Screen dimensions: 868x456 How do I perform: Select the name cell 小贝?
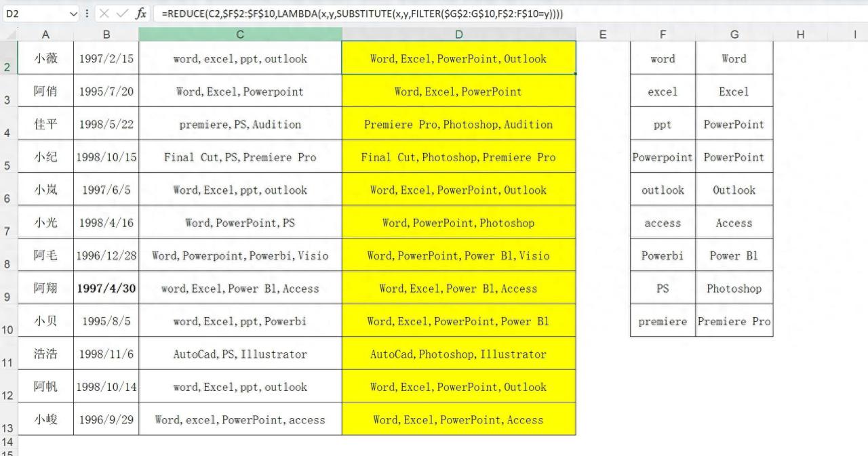pyautogui.click(x=45, y=321)
